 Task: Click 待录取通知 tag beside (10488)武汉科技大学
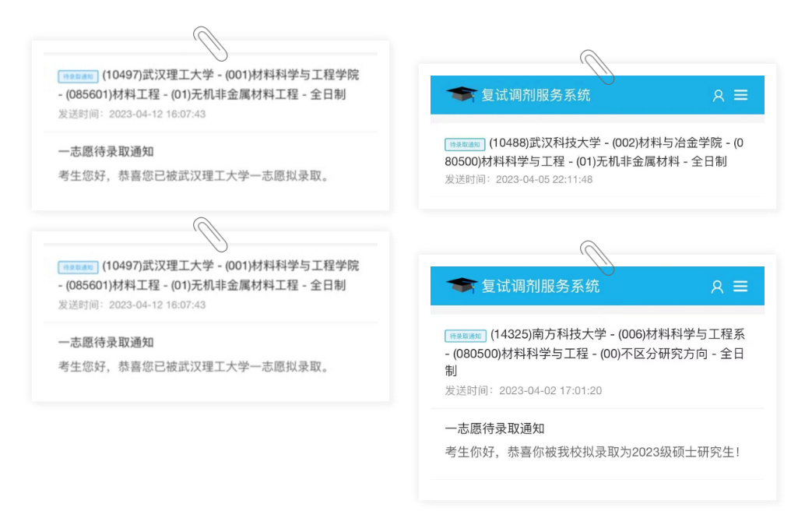[465, 144]
